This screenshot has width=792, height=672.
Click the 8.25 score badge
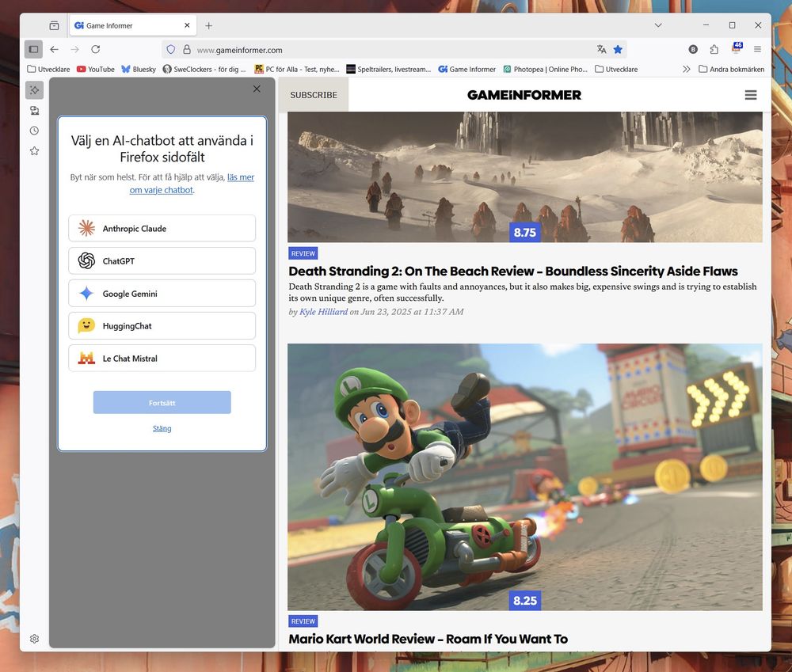(525, 600)
